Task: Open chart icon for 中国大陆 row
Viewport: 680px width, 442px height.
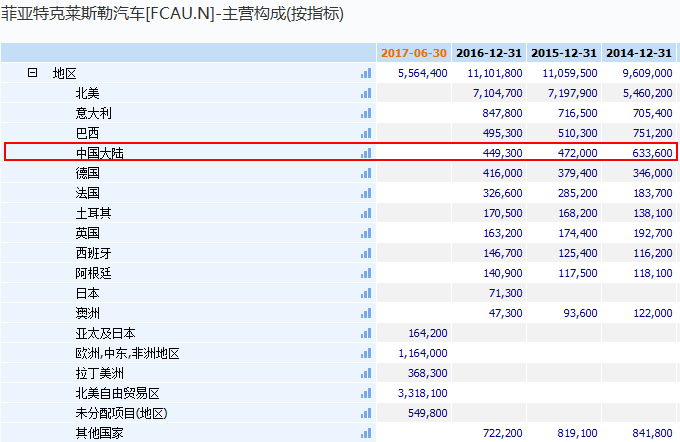Action: [366, 153]
